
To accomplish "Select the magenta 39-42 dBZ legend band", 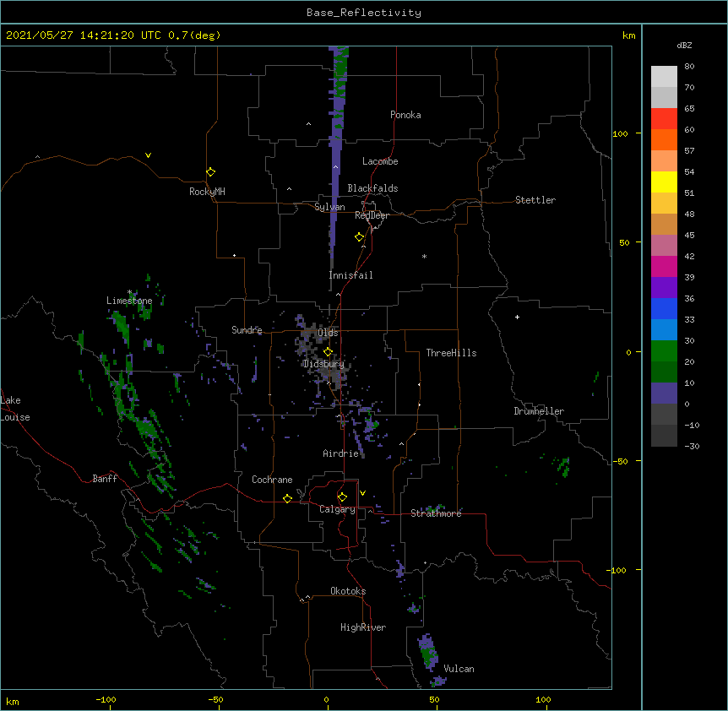I will coord(664,266).
